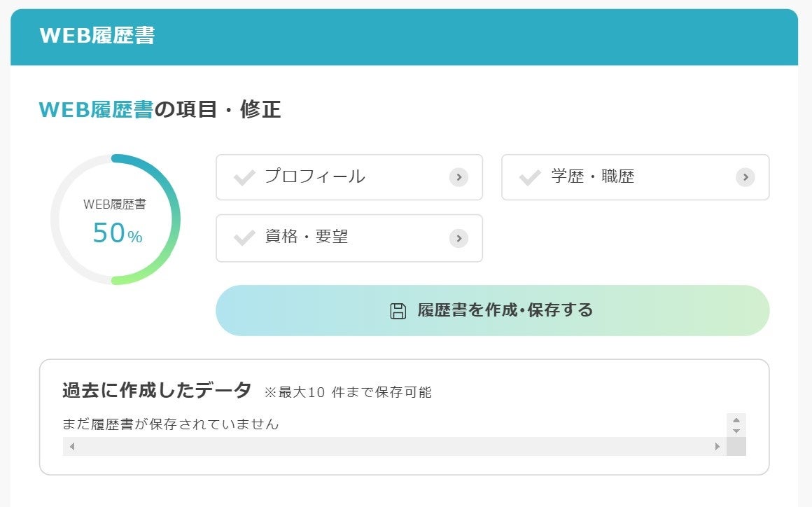Open the 資格・要望 section

tap(307, 238)
